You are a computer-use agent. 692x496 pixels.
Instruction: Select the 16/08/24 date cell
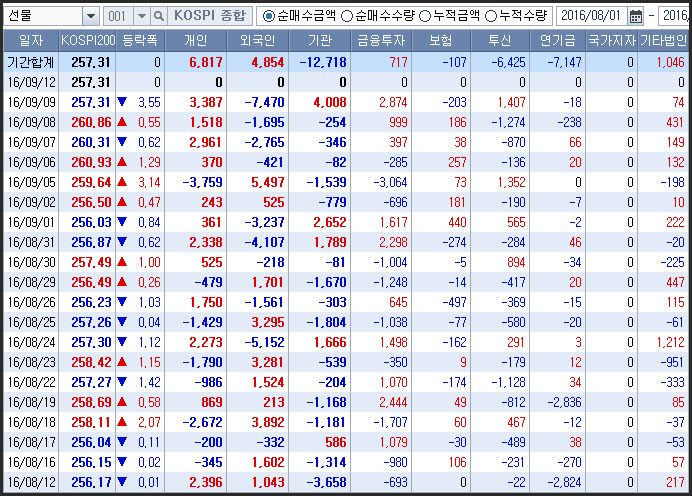coord(31,342)
